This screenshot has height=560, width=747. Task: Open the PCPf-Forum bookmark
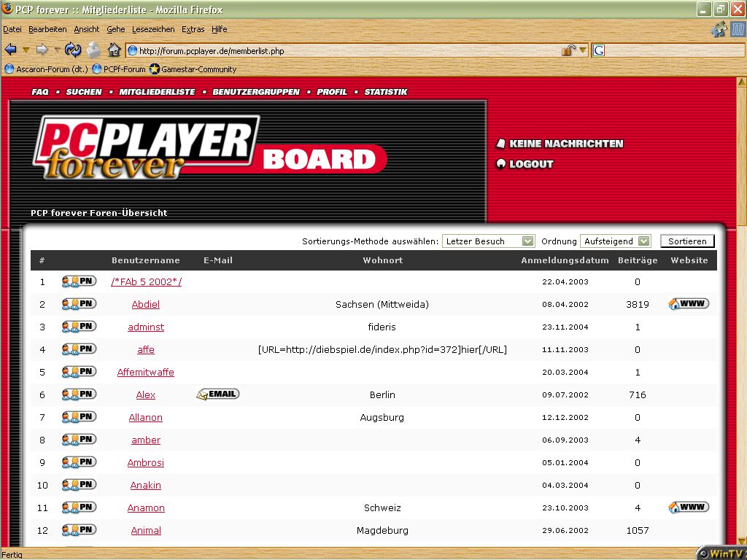click(x=119, y=69)
